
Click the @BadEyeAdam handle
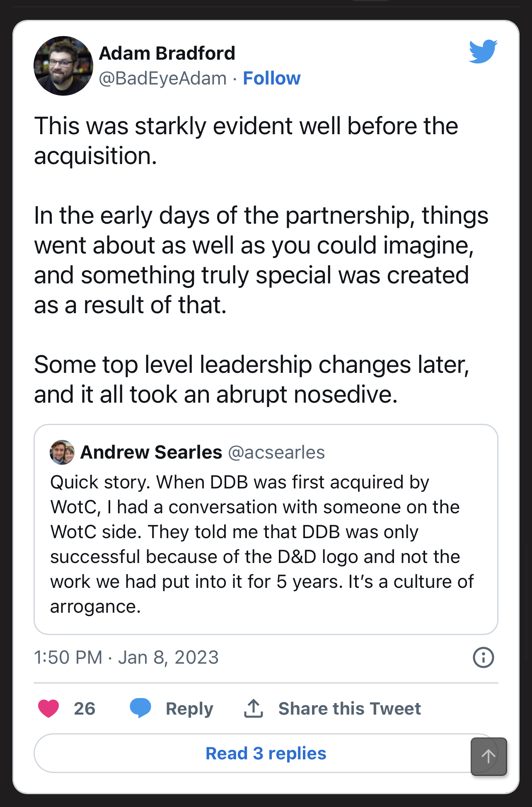tap(163, 78)
